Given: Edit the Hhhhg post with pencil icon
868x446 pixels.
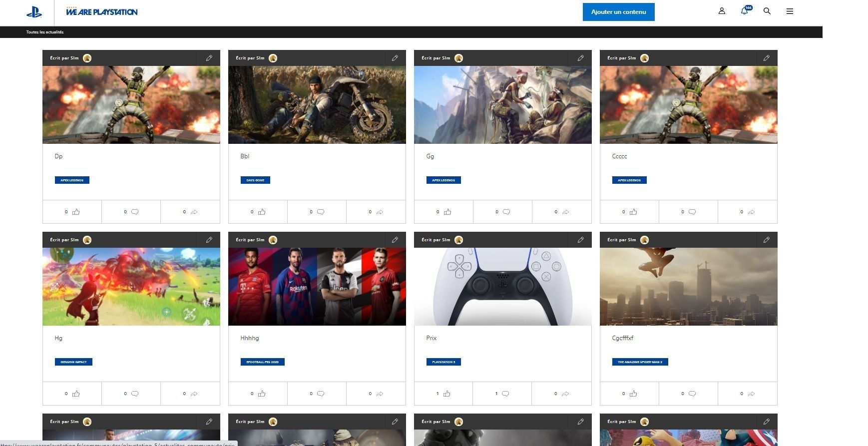Looking at the screenshot, I should coord(395,240).
